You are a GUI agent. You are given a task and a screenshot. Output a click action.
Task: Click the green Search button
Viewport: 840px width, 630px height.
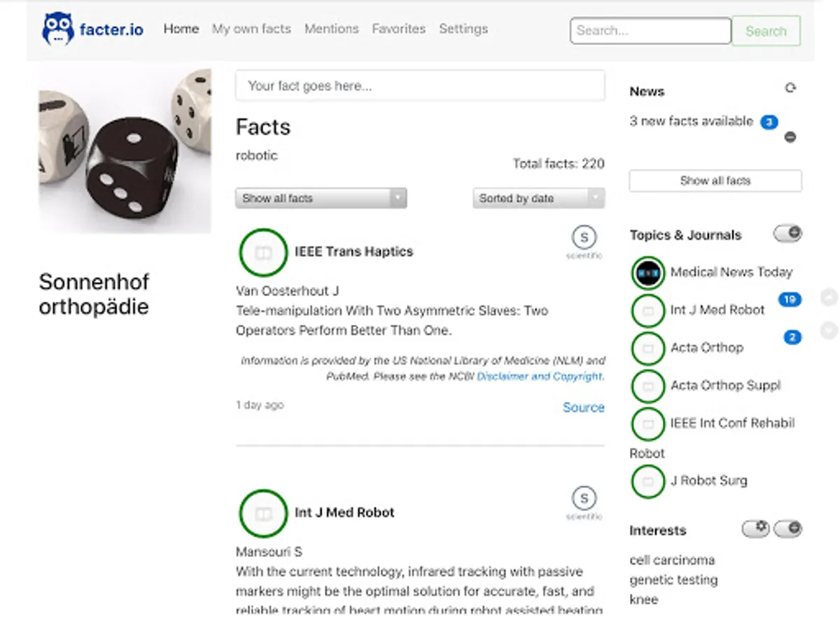pos(766,31)
